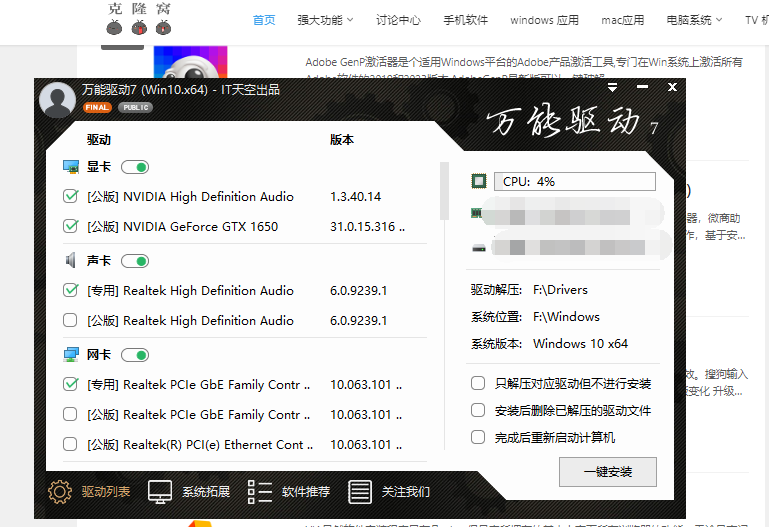This screenshot has height=527, width=769.
Task: Open the window dropdown menu arrow
Action: 613,87
